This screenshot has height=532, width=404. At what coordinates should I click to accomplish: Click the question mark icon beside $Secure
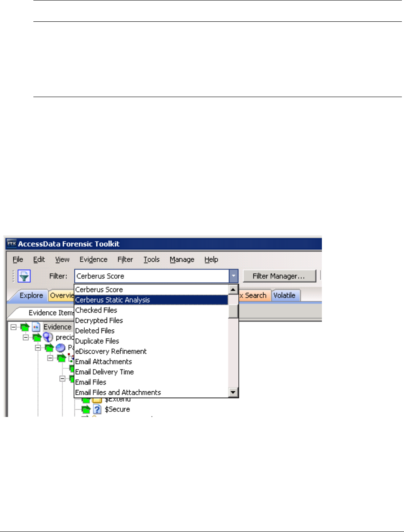[x=96, y=409]
